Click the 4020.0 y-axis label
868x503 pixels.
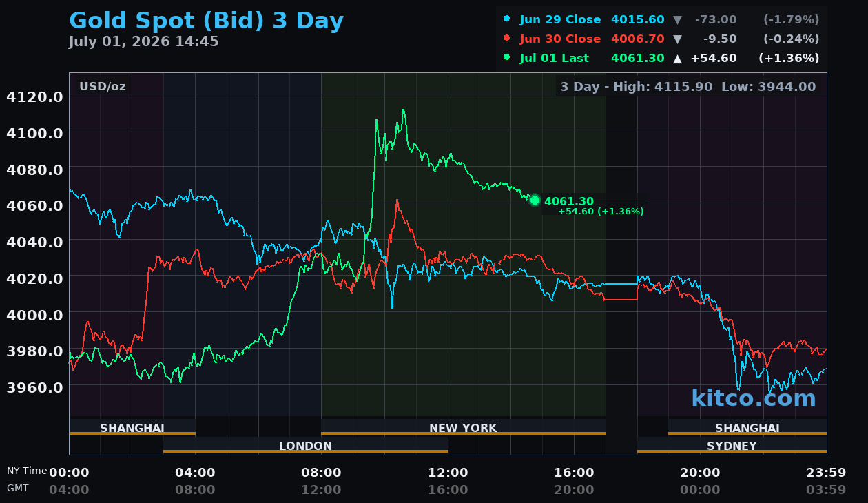(x=34, y=278)
